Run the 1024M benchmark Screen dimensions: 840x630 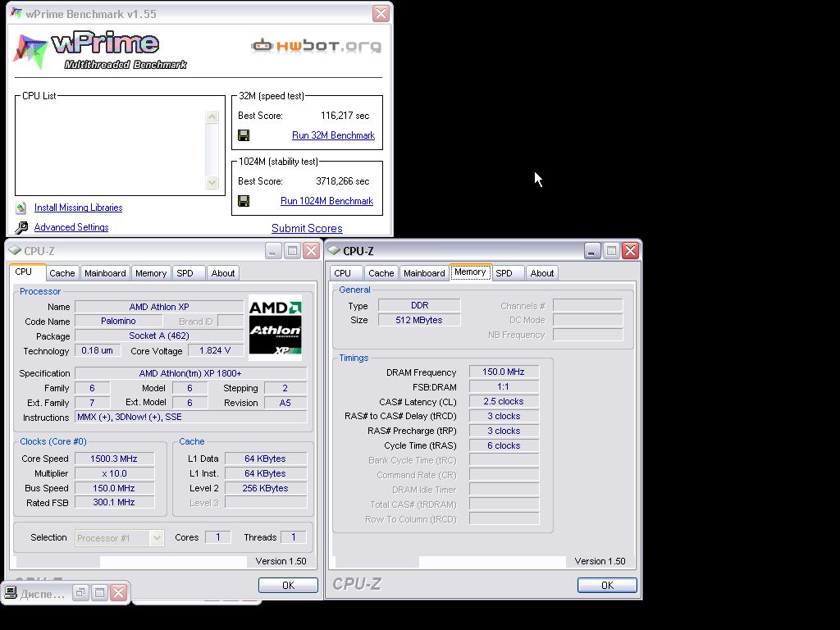pos(326,201)
